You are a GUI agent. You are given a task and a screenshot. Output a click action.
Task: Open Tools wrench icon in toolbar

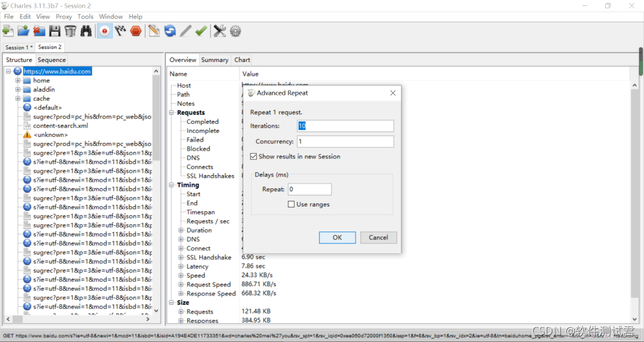click(219, 31)
